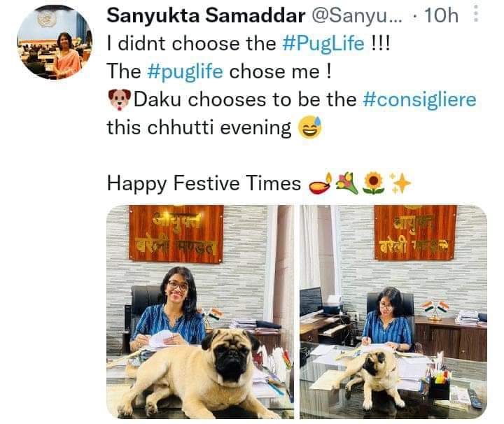This screenshot has width=504, height=424.
Task: Follow the lowercase #puglife hashtag link
Action: [x=185, y=71]
